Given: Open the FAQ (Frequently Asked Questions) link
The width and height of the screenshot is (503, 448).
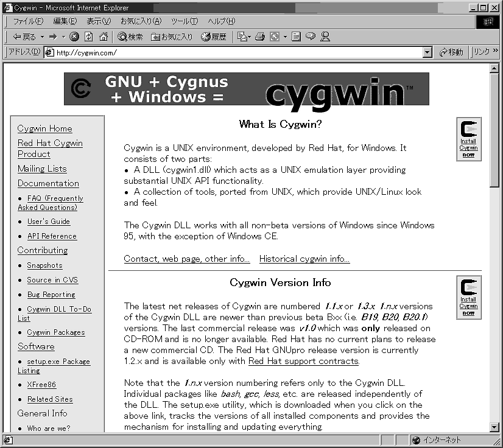Looking at the screenshot, I should (51, 203).
